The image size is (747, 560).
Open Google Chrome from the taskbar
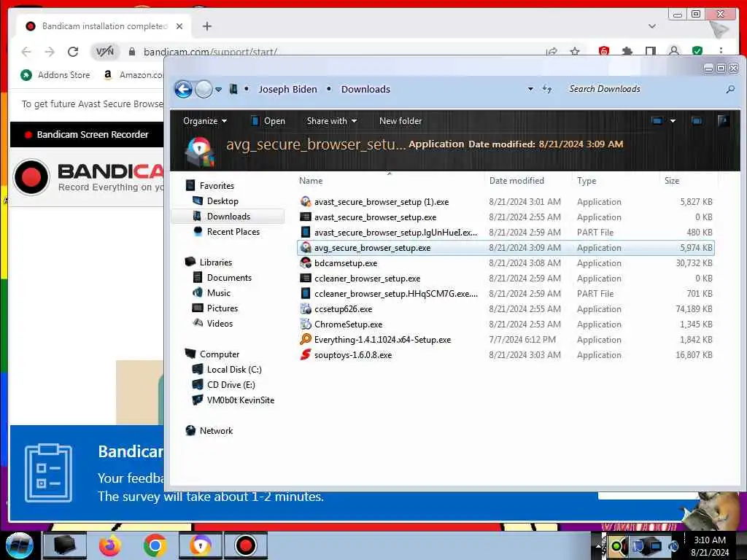coord(155,545)
